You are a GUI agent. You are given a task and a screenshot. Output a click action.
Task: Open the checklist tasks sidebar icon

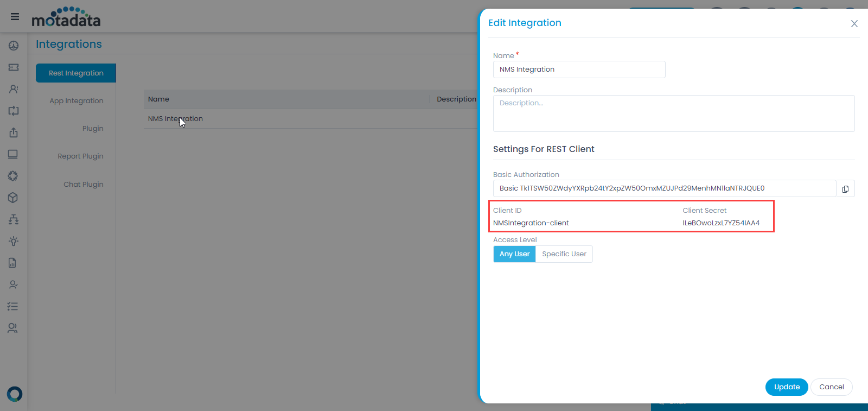(13, 306)
